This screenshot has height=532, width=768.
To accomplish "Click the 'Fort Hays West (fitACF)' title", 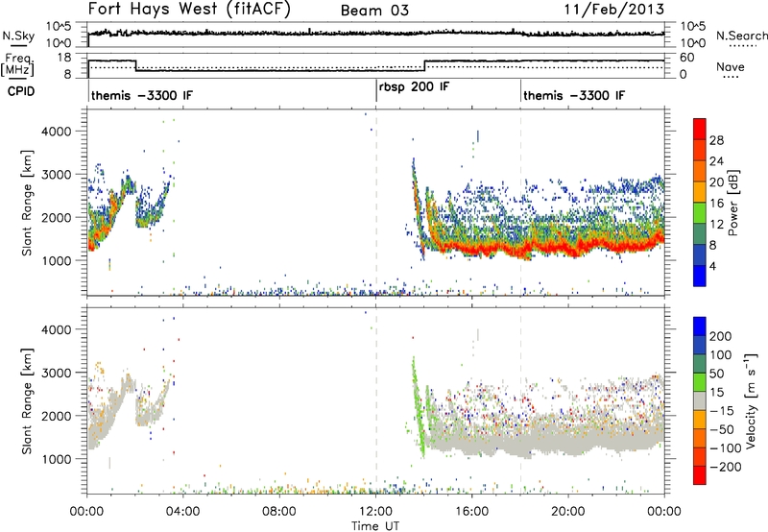I will click(x=189, y=10).
